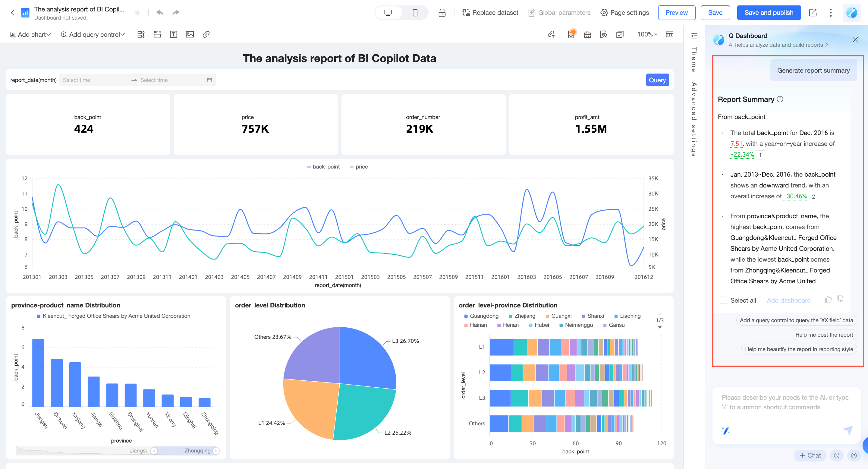Switch to mobile layout view
868x469 pixels.
tap(415, 13)
